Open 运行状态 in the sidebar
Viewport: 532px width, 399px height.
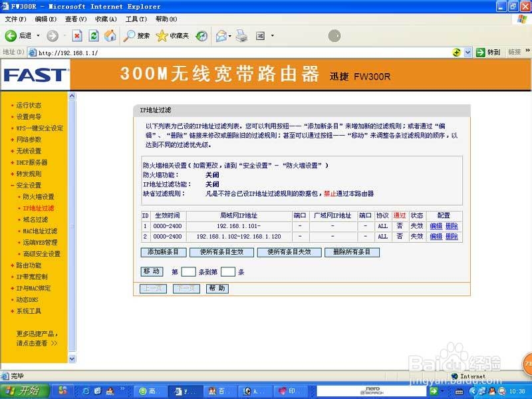coord(29,105)
